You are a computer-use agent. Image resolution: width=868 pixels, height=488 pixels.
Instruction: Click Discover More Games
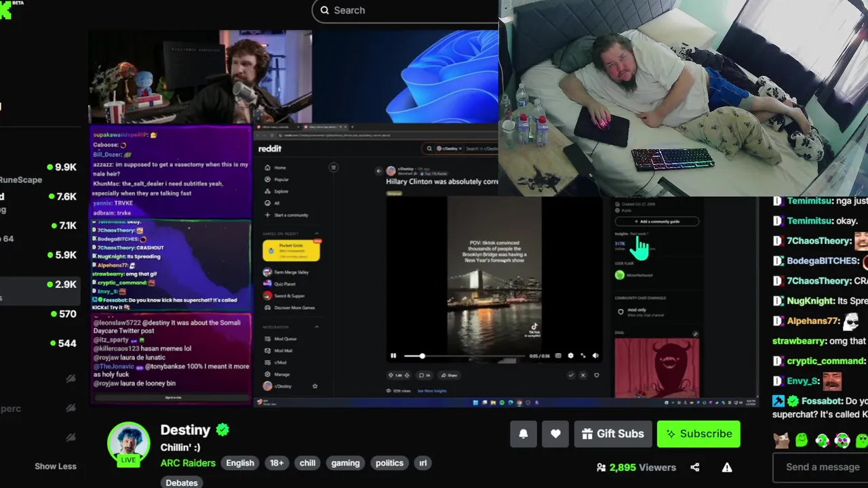pyautogui.click(x=288, y=308)
